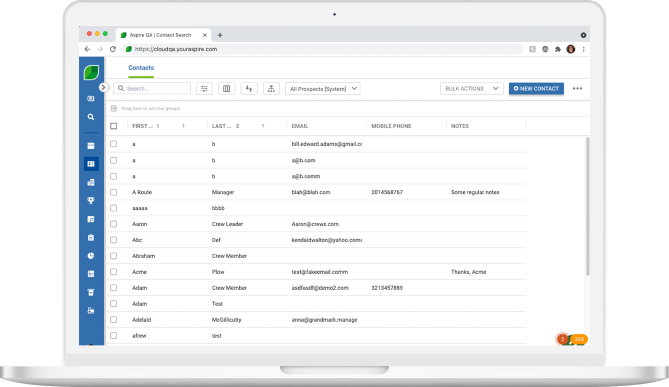Open the calendar icon in the sidebar
This screenshot has width=669, height=387.
click(x=91, y=145)
